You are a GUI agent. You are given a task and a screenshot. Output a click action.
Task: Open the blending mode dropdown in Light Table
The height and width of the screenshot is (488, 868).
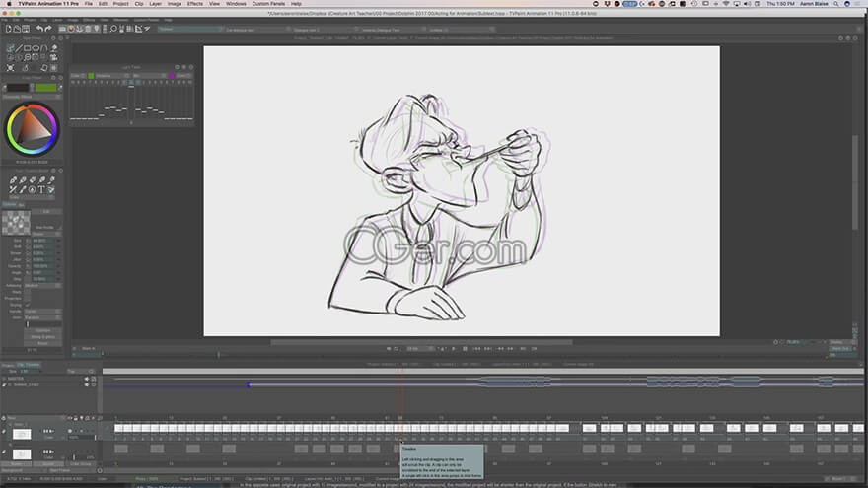pos(149,76)
